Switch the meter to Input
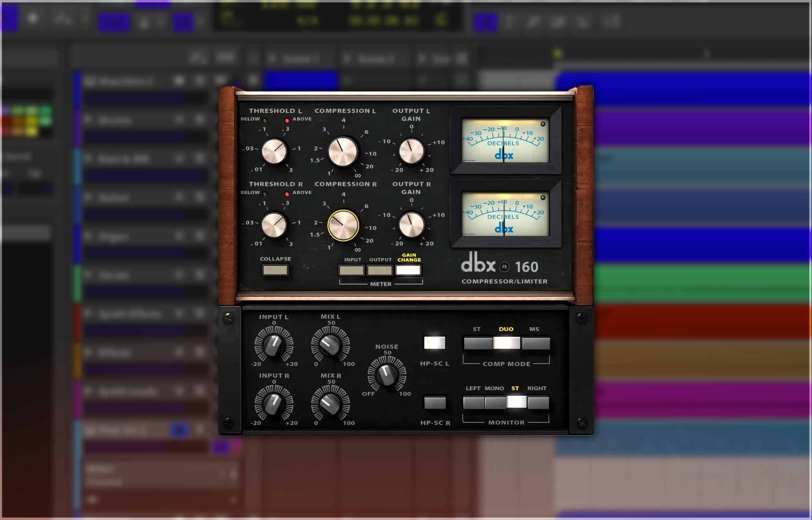 point(351,270)
